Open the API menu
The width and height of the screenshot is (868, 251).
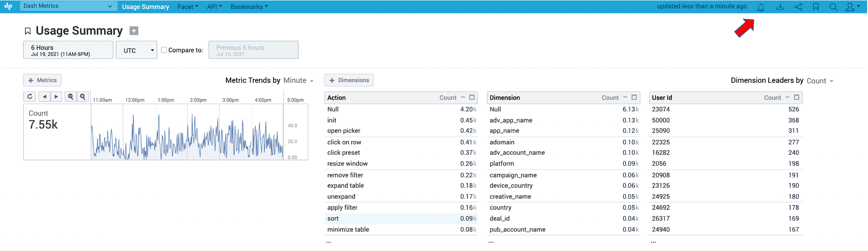tap(215, 7)
